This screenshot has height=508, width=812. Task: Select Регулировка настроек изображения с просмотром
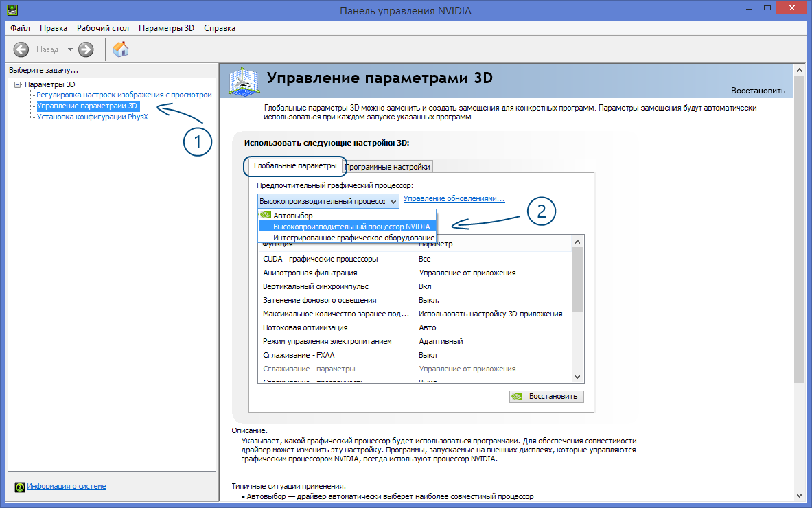[x=124, y=95]
